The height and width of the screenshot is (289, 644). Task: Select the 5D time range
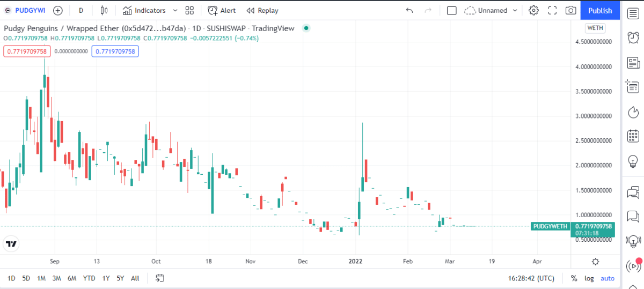26,278
